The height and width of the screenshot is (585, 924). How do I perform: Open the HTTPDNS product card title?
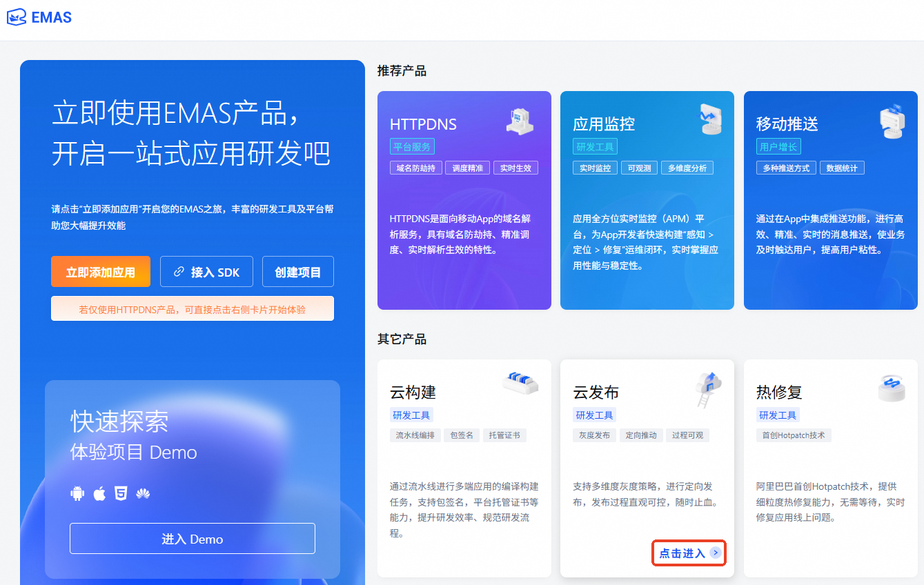click(423, 124)
